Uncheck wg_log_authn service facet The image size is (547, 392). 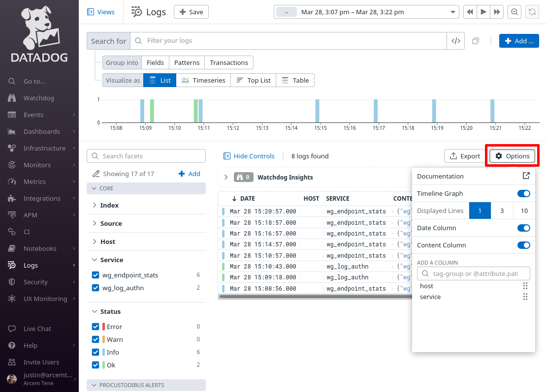click(x=96, y=288)
